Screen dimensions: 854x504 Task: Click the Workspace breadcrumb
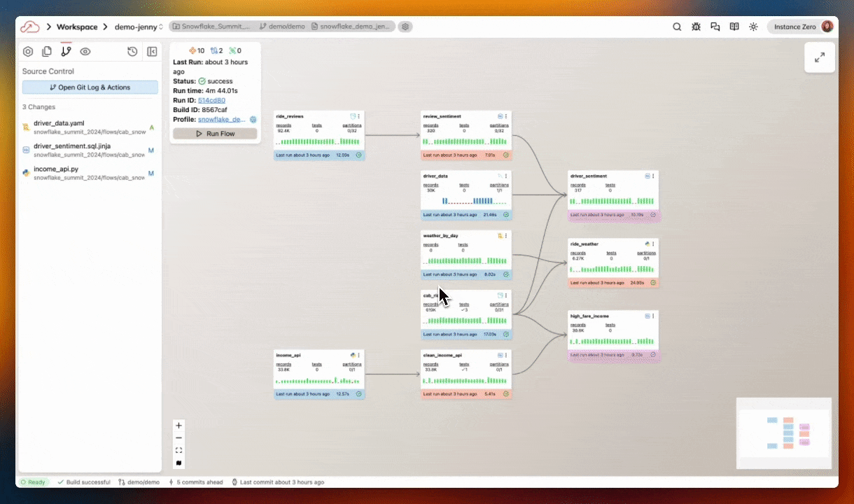[x=77, y=27]
